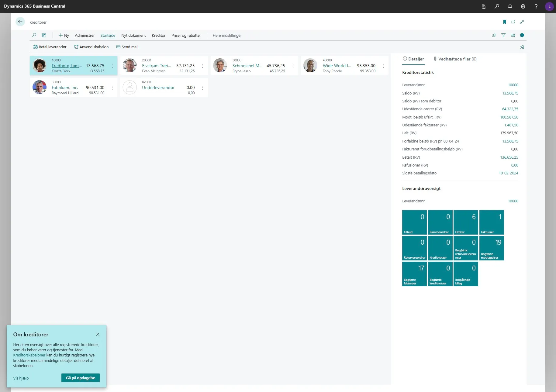This screenshot has height=392, width=556.
Task: Open the Fredborg Lam... vendor link
Action: coord(67,66)
